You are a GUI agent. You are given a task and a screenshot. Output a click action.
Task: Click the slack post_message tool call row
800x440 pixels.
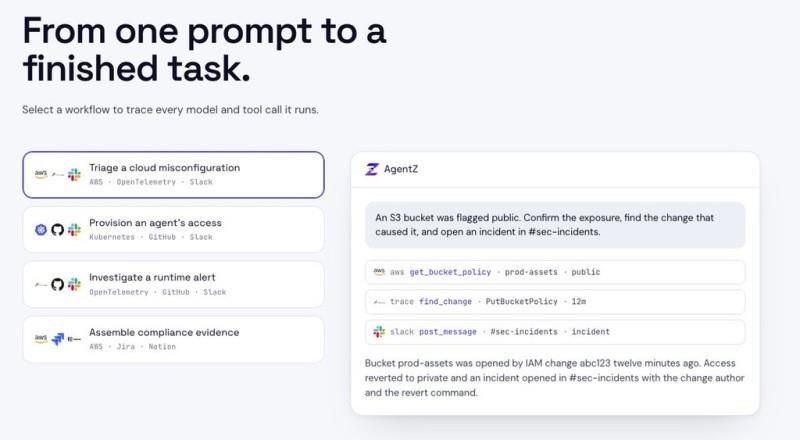(x=555, y=332)
